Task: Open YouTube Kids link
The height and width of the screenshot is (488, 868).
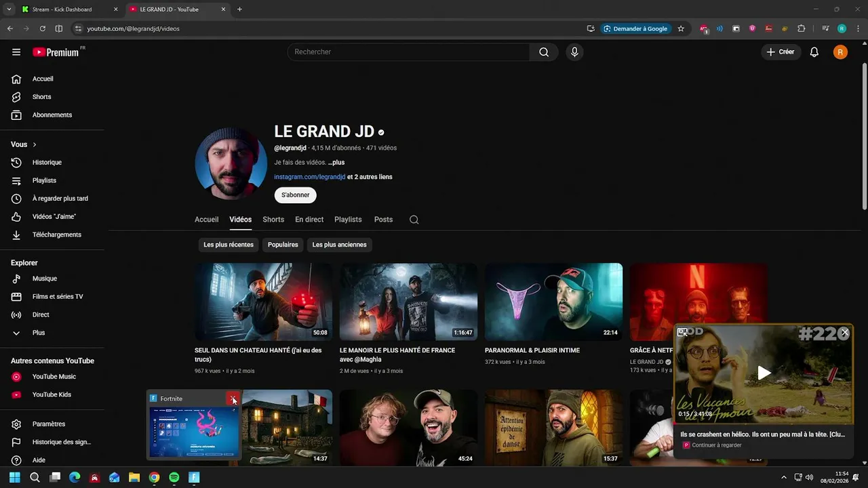Action: coord(53,394)
